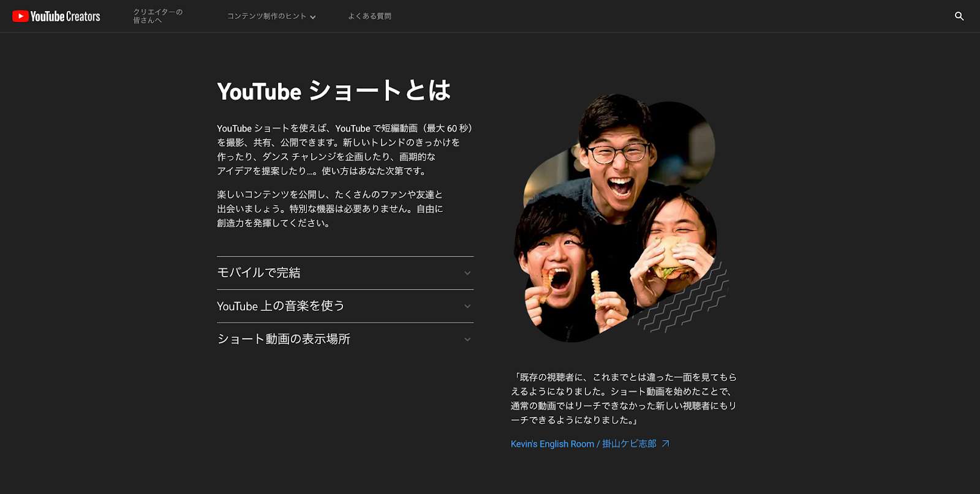Expand the モバイルで完結 section
Image resolution: width=980 pixels, height=494 pixels.
pyautogui.click(x=345, y=273)
